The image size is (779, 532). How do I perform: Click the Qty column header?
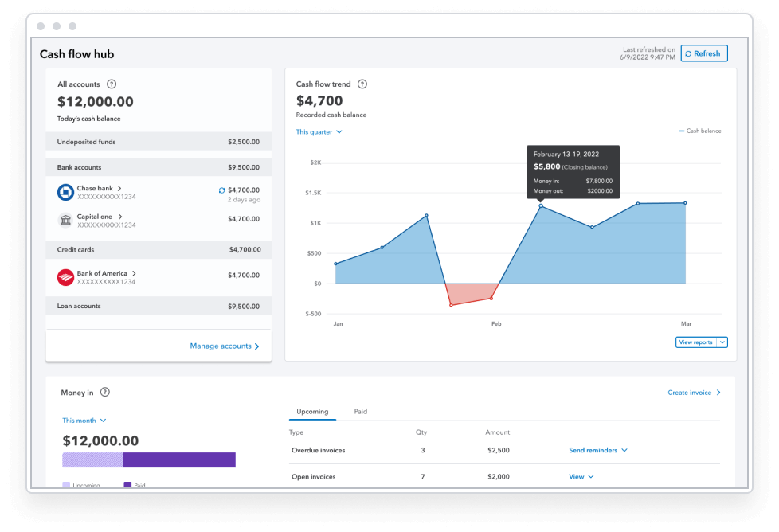(421, 432)
